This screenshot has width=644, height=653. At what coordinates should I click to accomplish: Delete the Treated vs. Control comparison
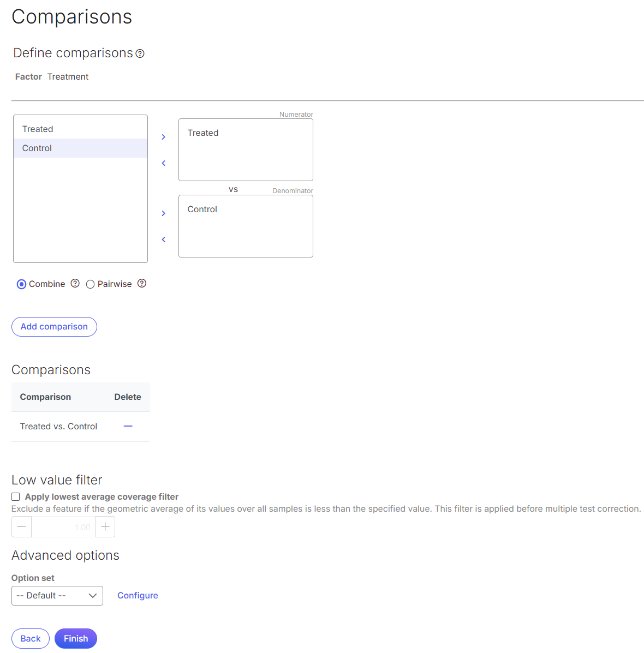point(128,426)
